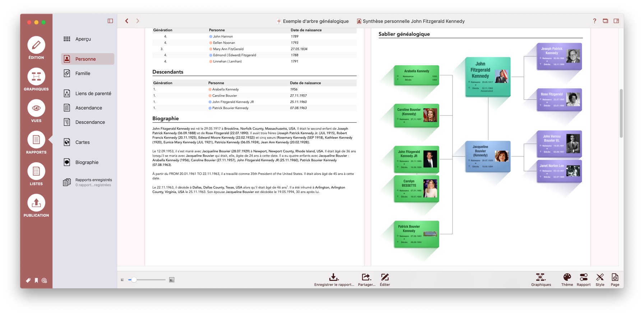Image resolution: width=644 pixels, height=315 pixels.
Task: Click Linnehan ( Lenihan) row
Action: pos(254,61)
